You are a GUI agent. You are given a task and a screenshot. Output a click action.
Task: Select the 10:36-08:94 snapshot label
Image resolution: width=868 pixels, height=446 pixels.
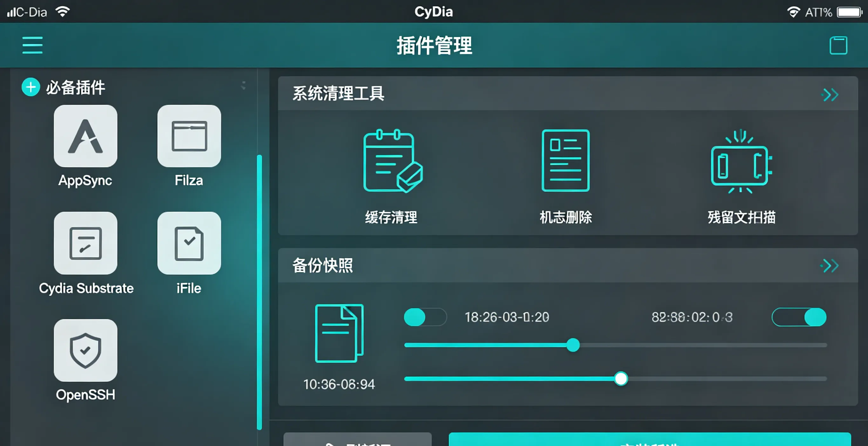point(339,384)
